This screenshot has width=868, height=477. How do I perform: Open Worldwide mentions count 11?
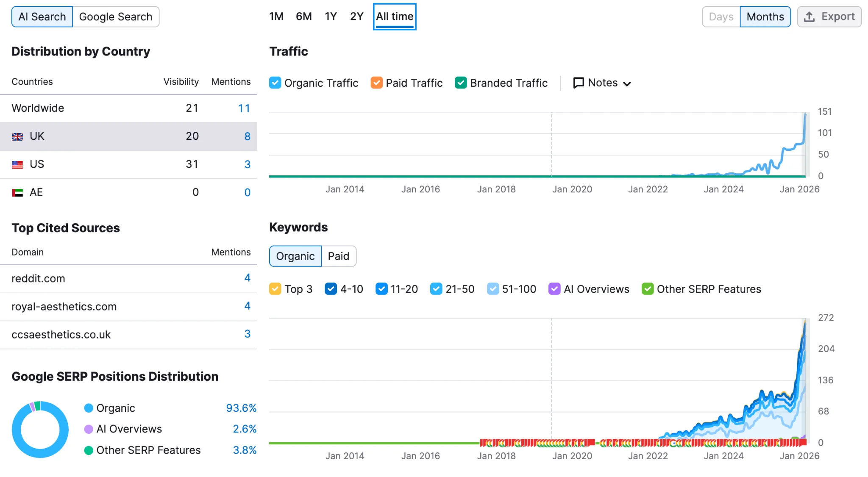244,108
